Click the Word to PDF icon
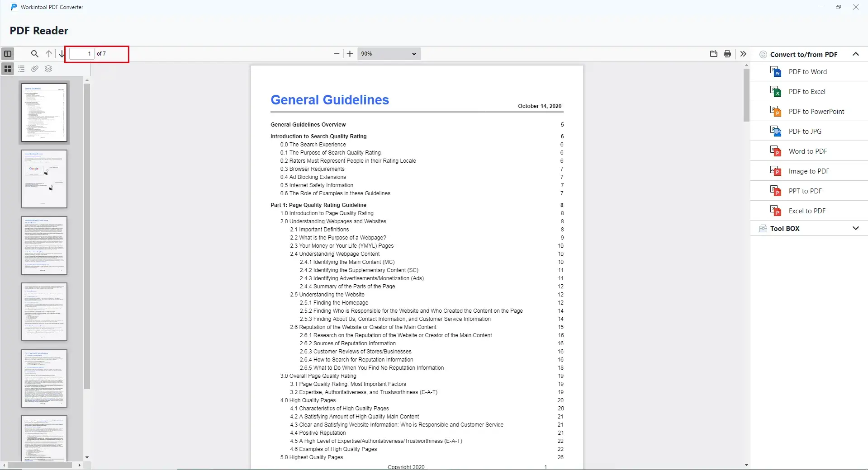 click(776, 151)
